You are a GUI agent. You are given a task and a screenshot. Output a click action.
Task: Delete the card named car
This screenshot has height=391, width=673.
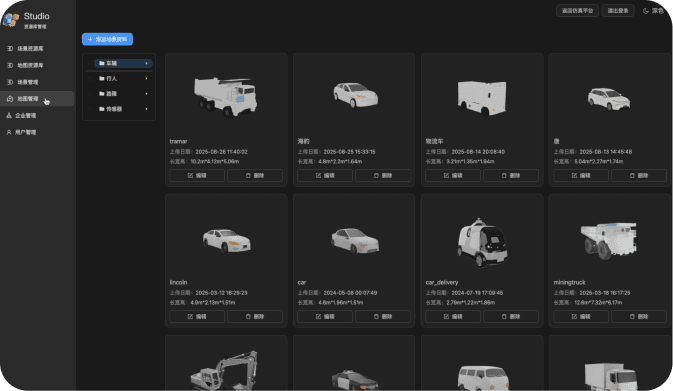383,317
